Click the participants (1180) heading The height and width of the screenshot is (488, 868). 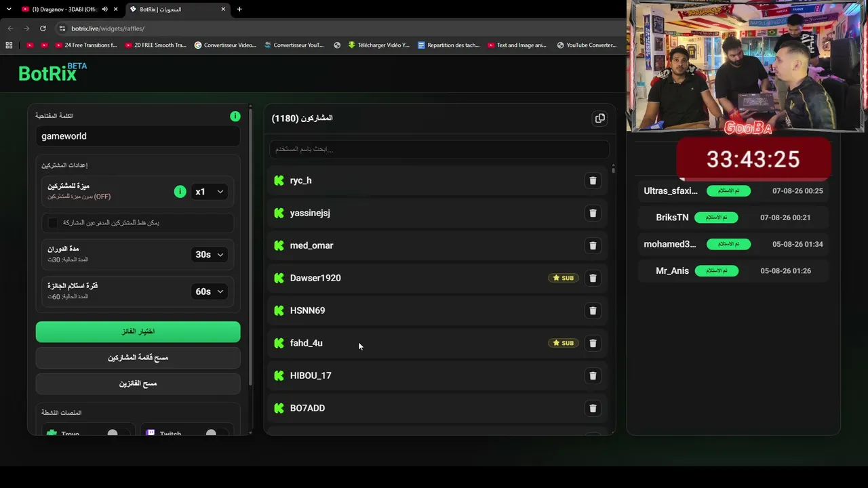pos(302,119)
